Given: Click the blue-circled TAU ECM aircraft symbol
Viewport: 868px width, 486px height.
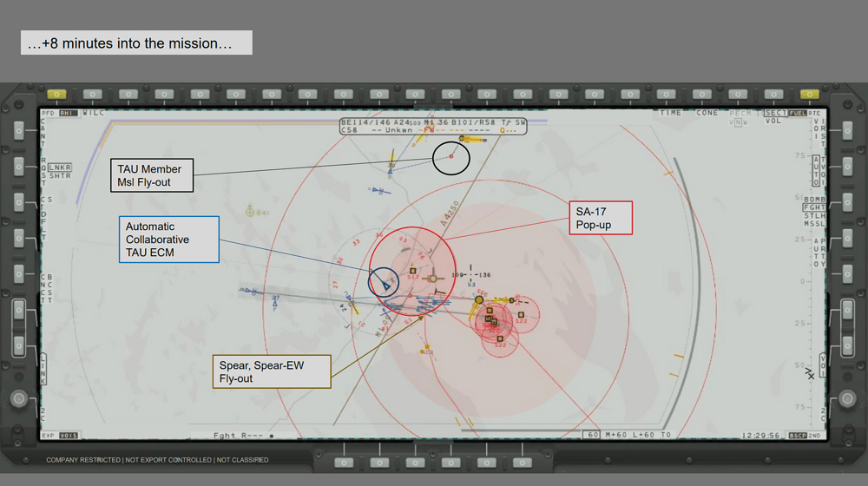Looking at the screenshot, I should (x=379, y=281).
